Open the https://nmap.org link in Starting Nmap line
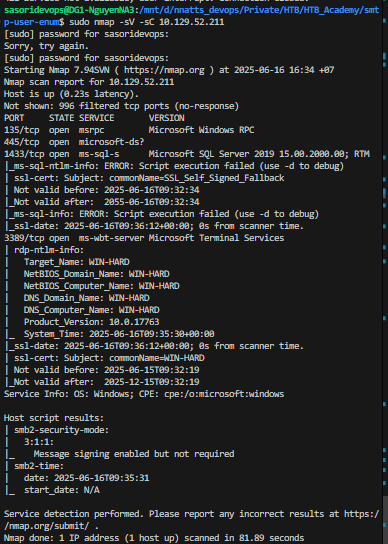Screen dimensions: 388x544 pos(164,70)
